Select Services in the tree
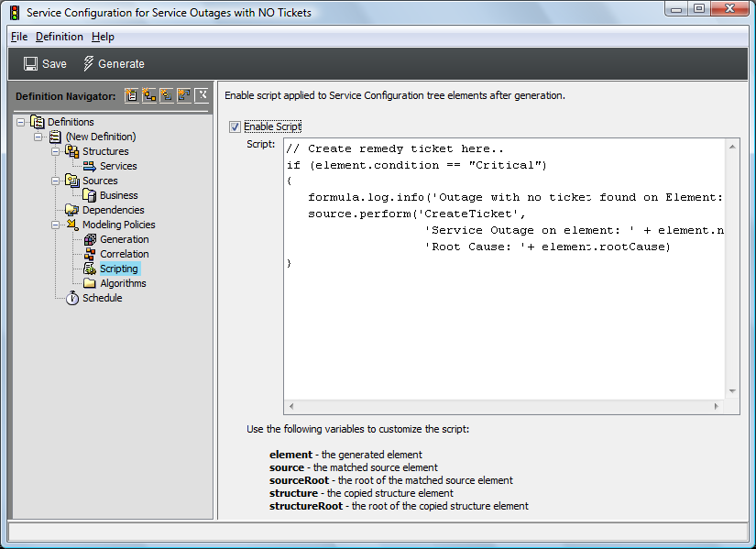756x549 pixels. tap(118, 166)
